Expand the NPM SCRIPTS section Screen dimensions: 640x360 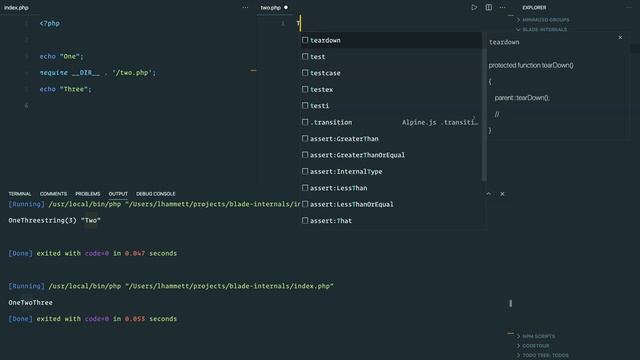pyautogui.click(x=536, y=336)
